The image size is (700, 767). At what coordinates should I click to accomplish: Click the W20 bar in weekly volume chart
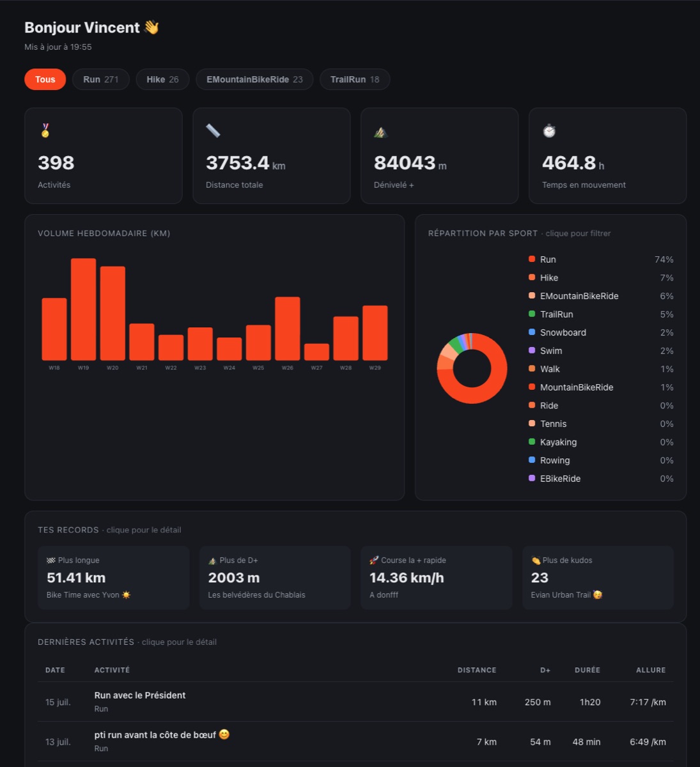[113, 313]
